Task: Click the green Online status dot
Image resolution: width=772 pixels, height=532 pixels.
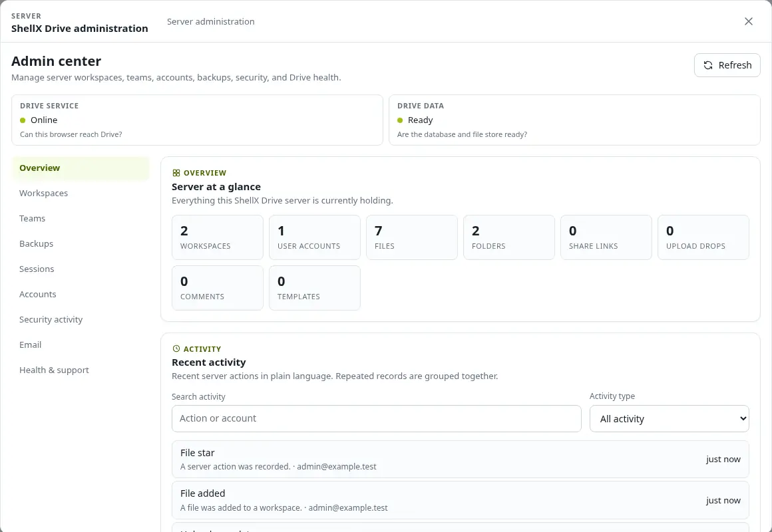Action: click(23, 120)
